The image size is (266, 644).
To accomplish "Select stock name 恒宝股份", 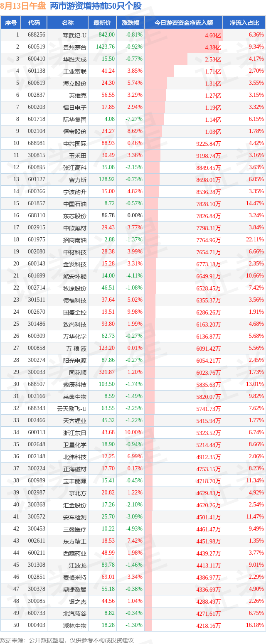I will click(x=75, y=131).
